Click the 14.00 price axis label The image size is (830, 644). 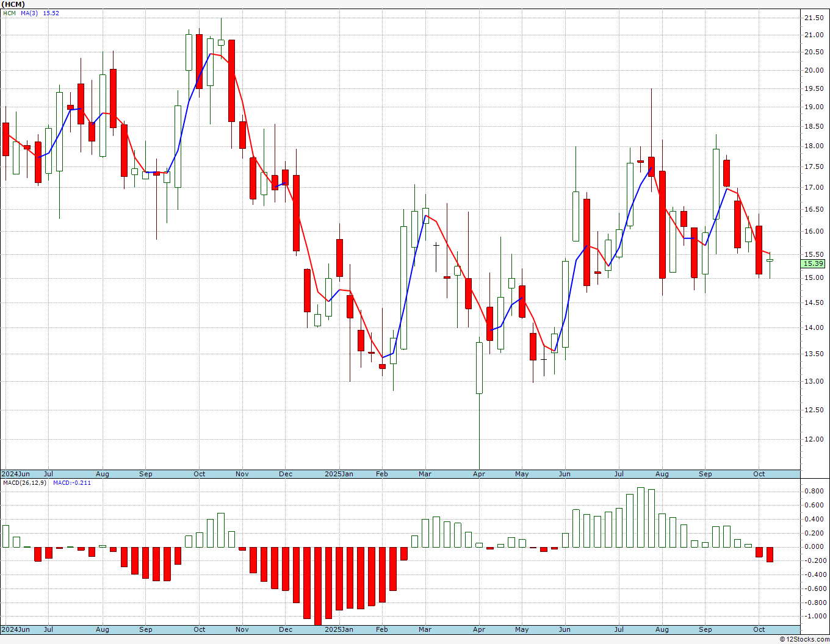point(813,328)
